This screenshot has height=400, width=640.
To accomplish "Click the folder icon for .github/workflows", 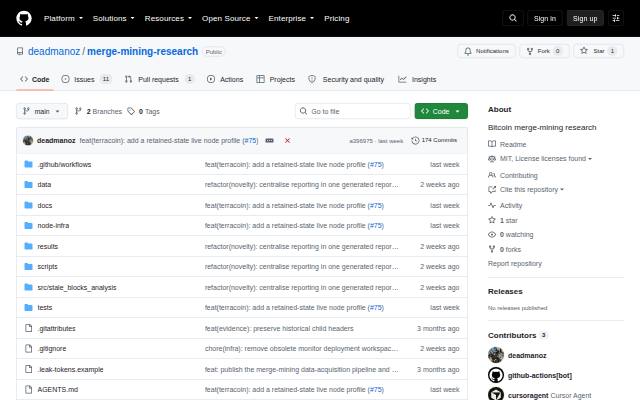I will click(28, 164).
